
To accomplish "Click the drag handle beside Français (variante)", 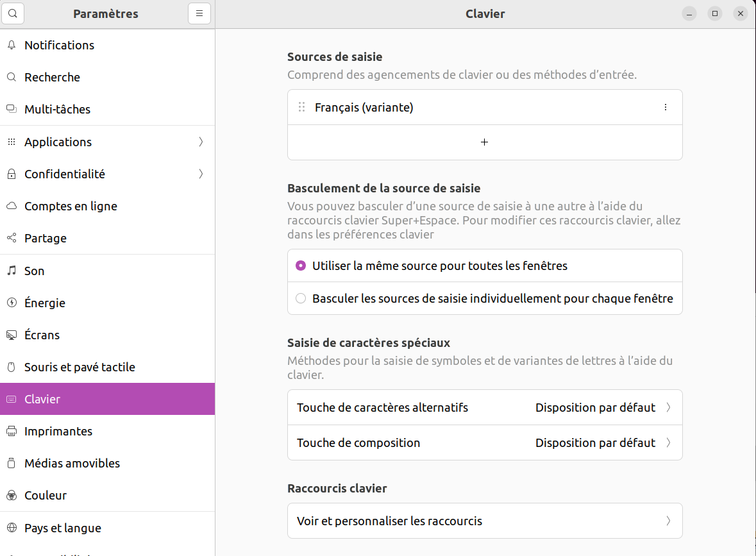I will [x=302, y=108].
